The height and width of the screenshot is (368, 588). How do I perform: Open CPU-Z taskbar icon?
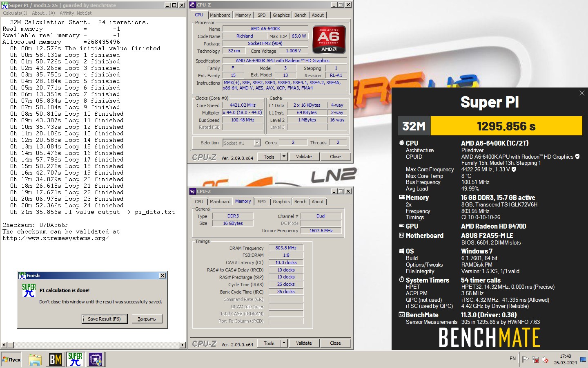pyautogui.click(x=96, y=359)
